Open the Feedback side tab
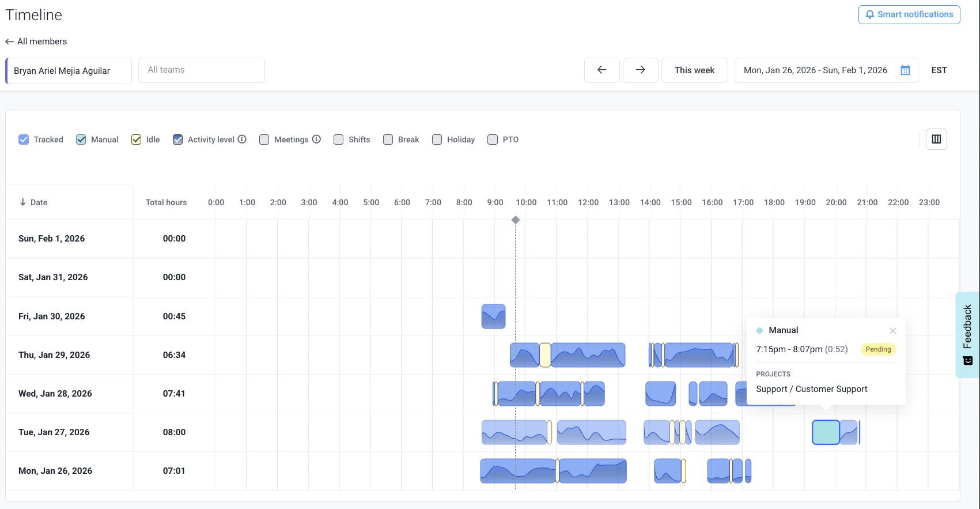The height and width of the screenshot is (509, 980). tap(967, 334)
